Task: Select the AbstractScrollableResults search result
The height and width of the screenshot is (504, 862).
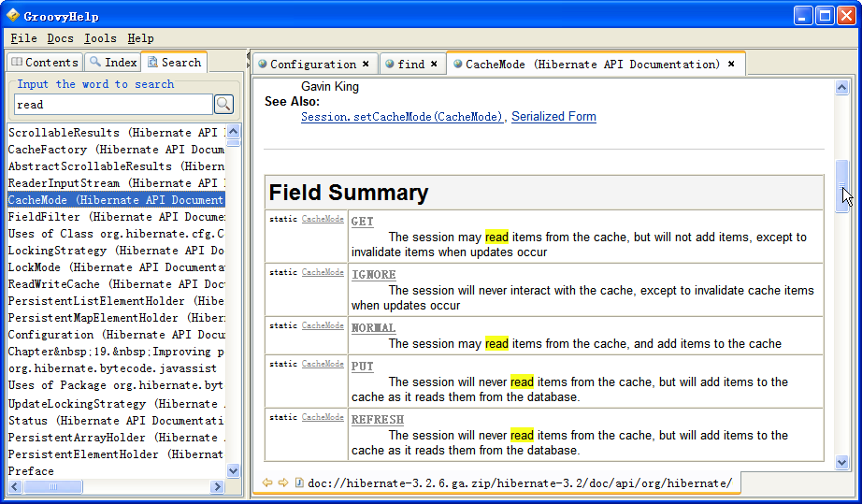Action: [x=116, y=166]
